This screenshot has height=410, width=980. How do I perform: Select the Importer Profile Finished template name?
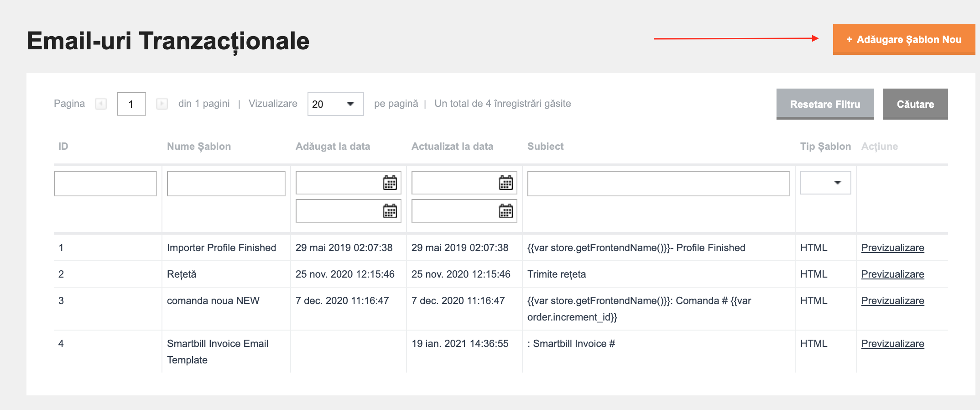pos(221,247)
